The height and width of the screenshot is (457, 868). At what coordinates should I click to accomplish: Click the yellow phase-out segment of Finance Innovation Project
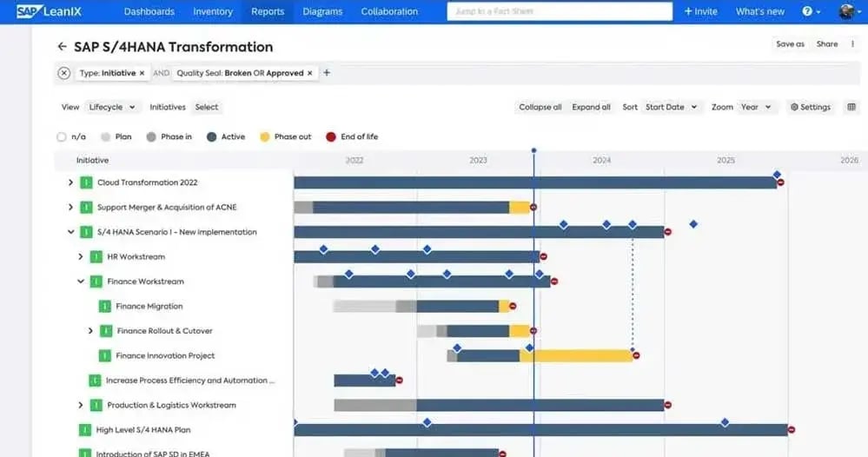pos(576,355)
